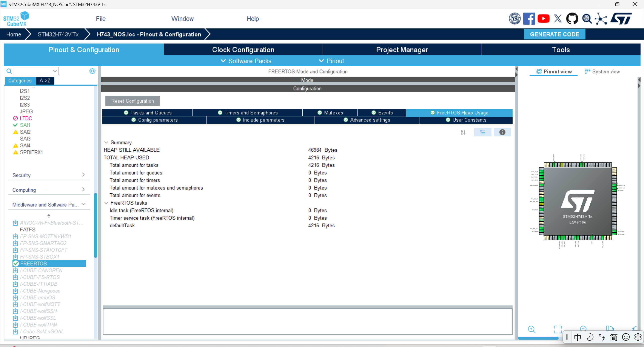This screenshot has height=347, width=644.
Task: Open the File menu
Action: click(101, 19)
